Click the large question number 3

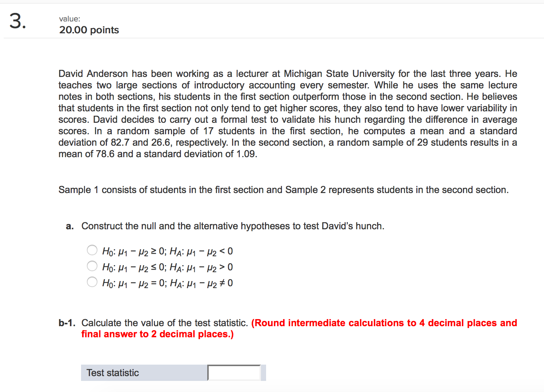click(x=17, y=21)
